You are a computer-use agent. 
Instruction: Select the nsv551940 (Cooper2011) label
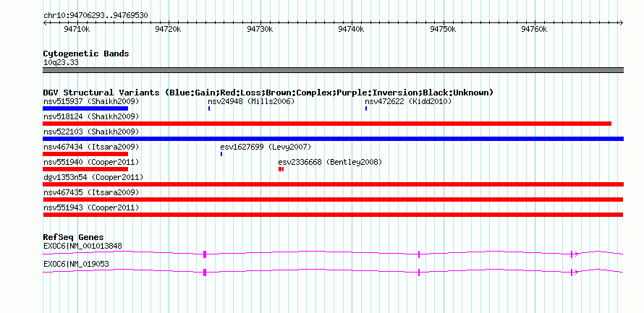click(91, 162)
